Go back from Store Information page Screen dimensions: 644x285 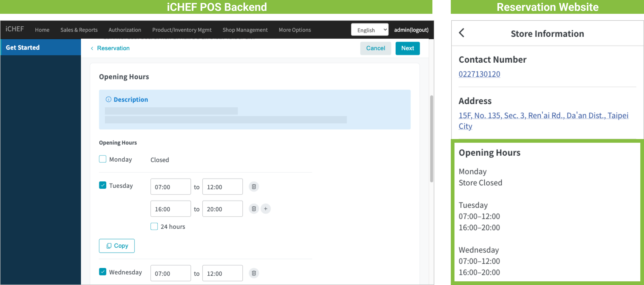462,33
